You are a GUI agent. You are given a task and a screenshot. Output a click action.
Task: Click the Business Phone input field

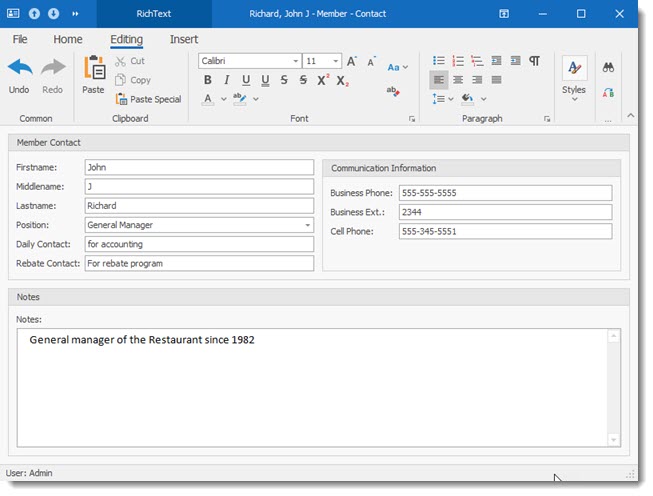[x=504, y=193]
